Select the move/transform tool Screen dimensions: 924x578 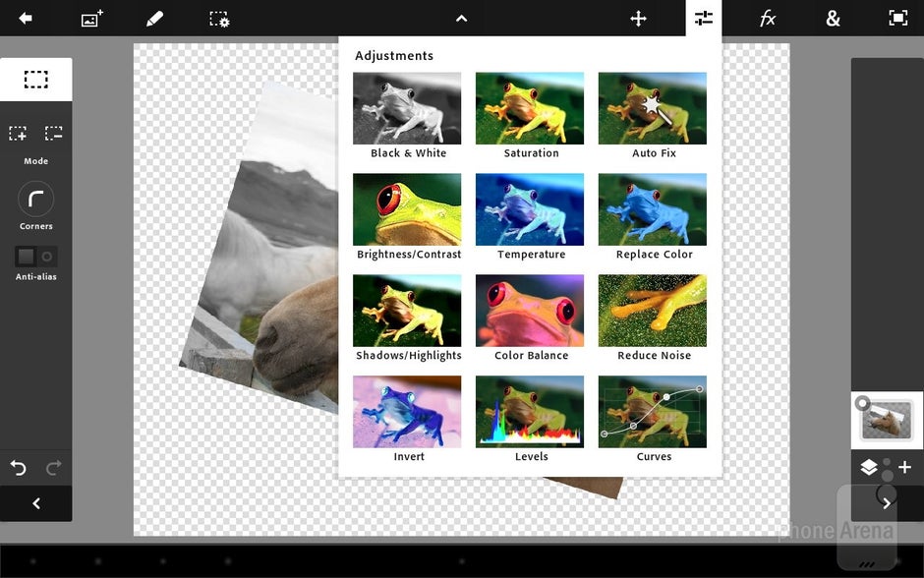638,18
